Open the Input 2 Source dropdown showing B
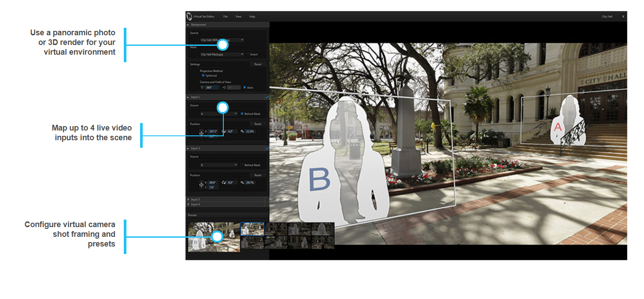This screenshot has height=299, width=644. click(219, 165)
